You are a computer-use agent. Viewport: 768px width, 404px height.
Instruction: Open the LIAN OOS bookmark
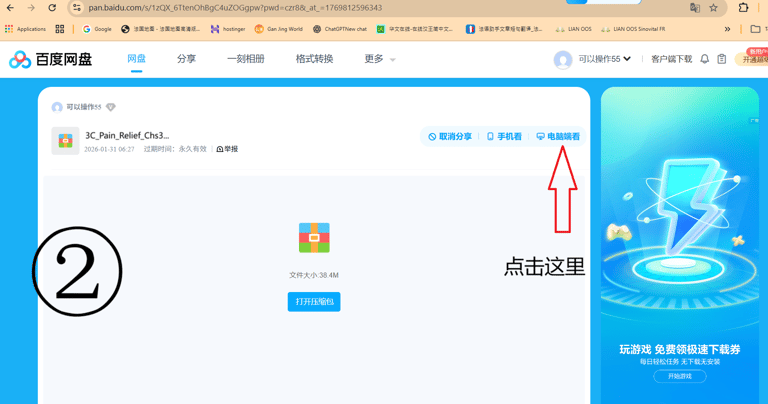click(574, 29)
